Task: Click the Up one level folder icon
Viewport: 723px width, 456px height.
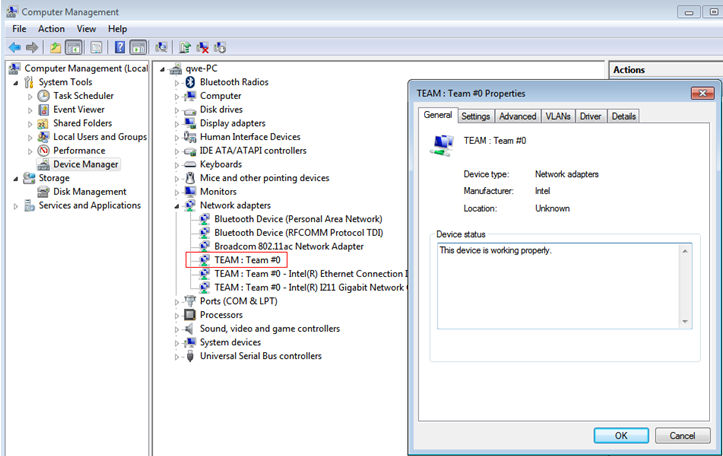Action: [56, 47]
